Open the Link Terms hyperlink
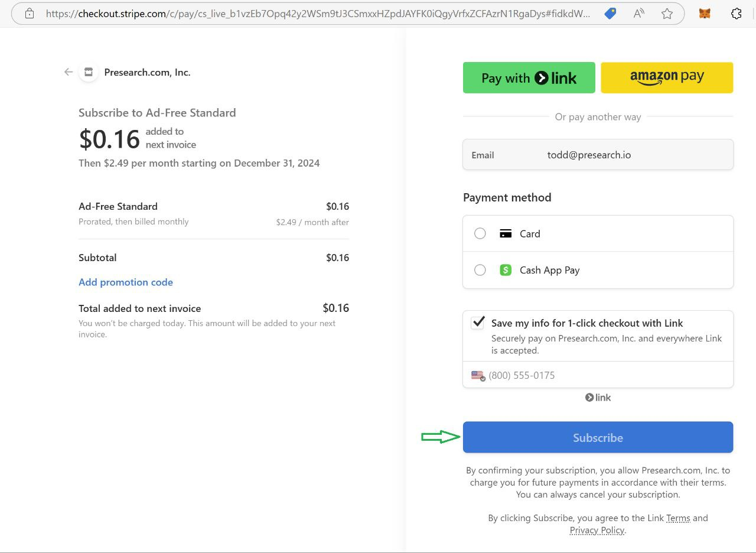Viewport: 756px width, 553px height. pos(678,518)
